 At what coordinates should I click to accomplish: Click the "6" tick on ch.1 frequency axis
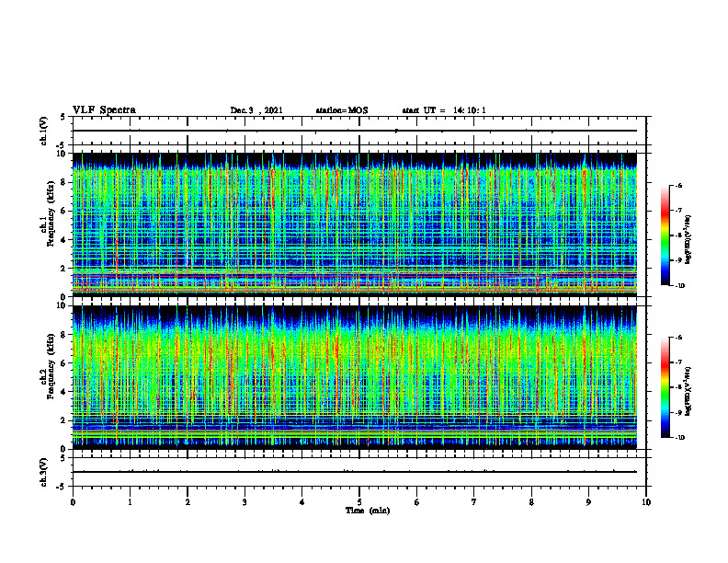tap(63, 211)
